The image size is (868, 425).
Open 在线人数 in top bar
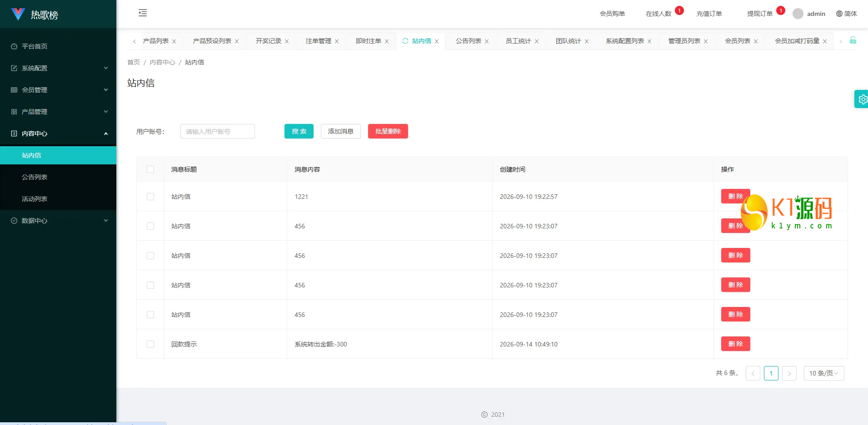pos(658,14)
